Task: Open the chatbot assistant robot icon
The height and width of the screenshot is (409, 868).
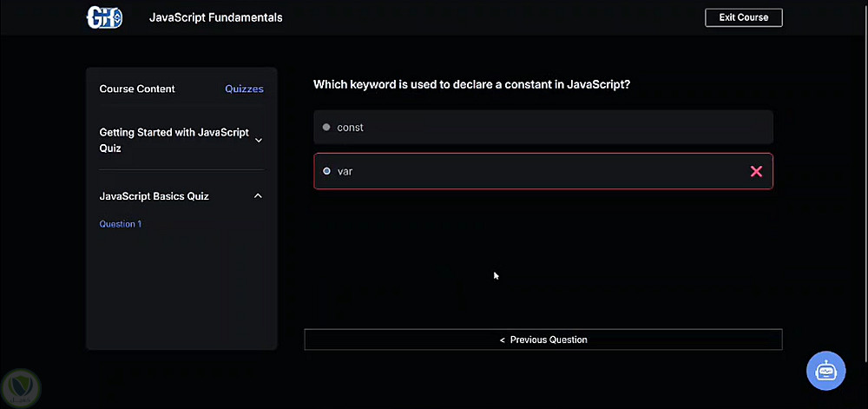Action: pyautogui.click(x=825, y=371)
